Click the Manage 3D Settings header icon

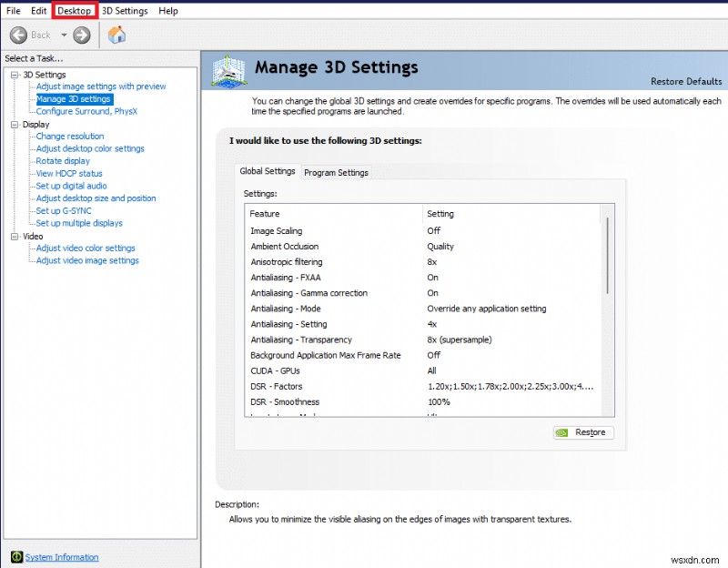(229, 71)
